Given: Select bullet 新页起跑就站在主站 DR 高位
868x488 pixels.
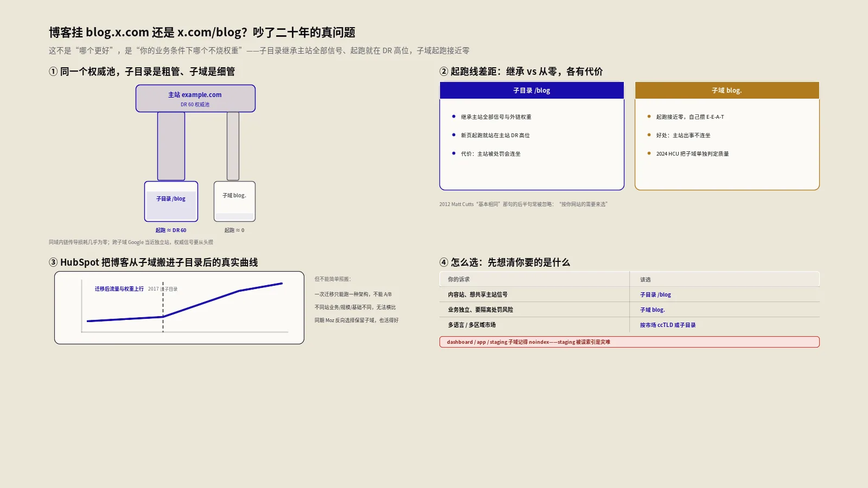Looking at the screenshot, I should pos(495,135).
